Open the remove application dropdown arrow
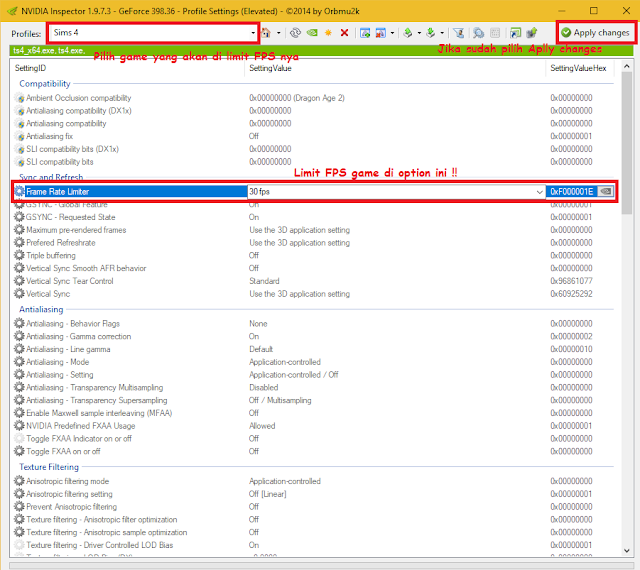The width and height of the screenshot is (640, 570). coord(392,33)
